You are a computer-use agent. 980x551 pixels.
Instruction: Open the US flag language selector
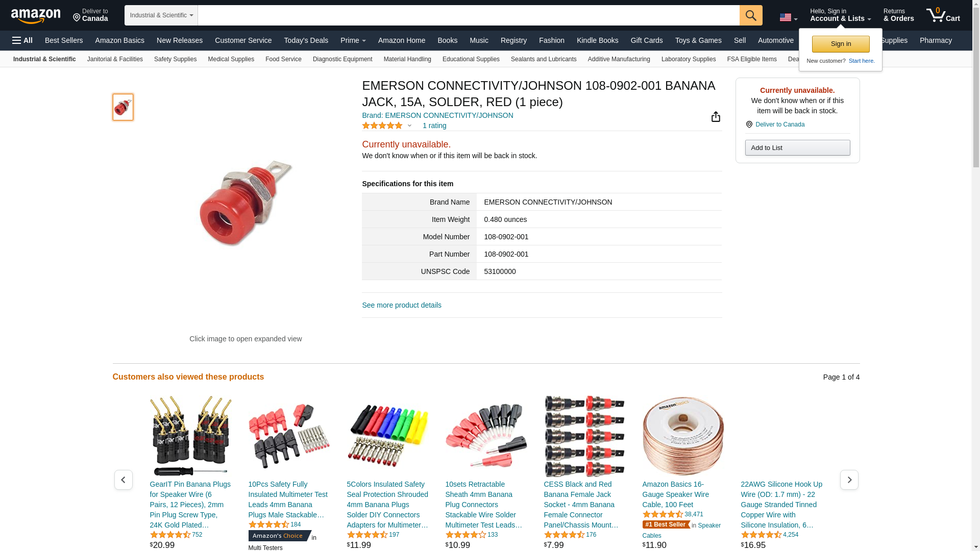[788, 18]
